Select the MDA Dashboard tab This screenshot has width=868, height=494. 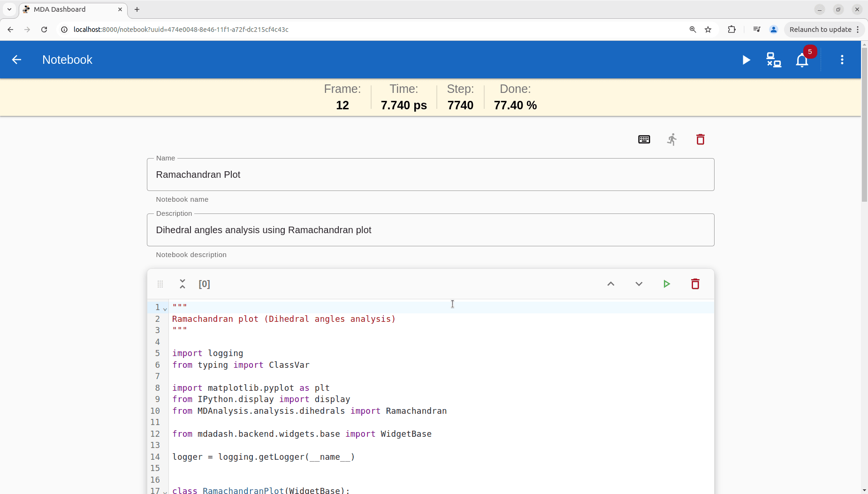tap(73, 9)
